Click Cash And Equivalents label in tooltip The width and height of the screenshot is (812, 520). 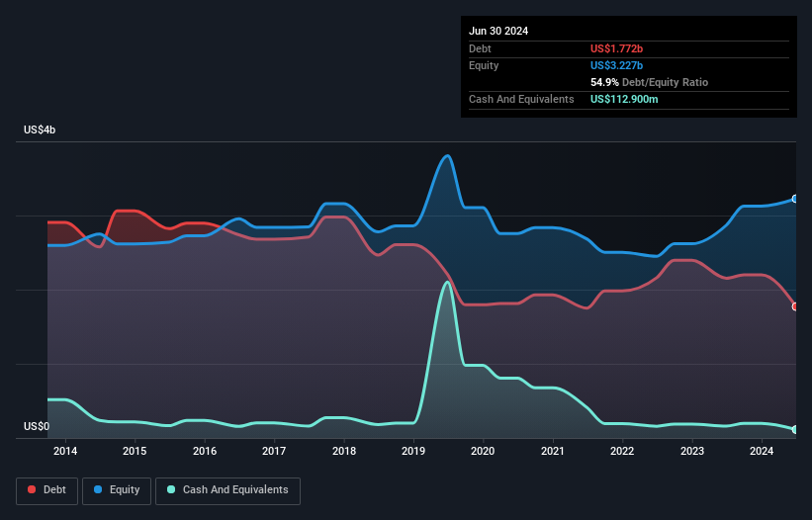click(x=521, y=99)
